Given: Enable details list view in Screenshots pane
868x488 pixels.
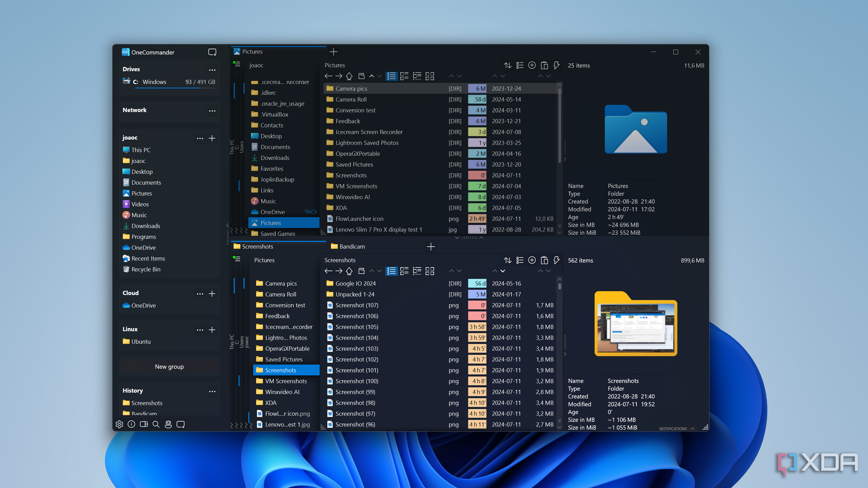Looking at the screenshot, I should click(x=391, y=271).
